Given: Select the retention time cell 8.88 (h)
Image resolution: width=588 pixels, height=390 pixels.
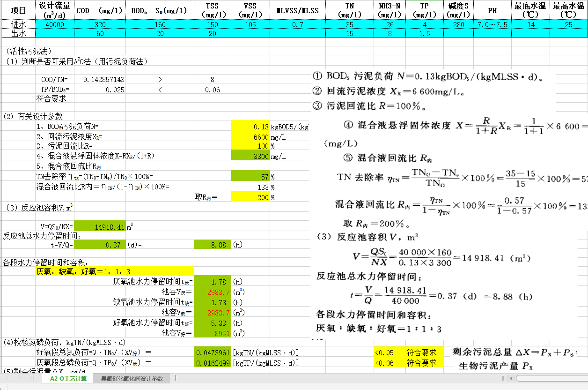Looking at the screenshot, I should (213, 244).
